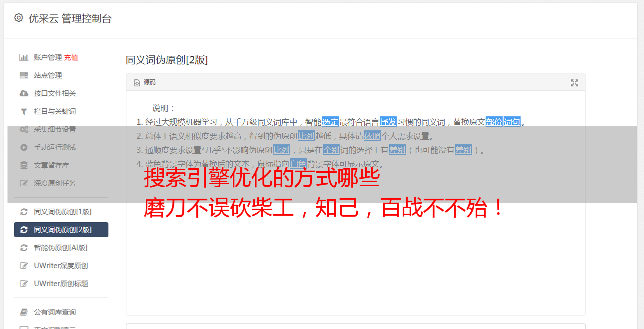The width and height of the screenshot is (644, 329).
Task: Click the filter funnel icon for 栏目与关键词
Action: click(x=23, y=111)
